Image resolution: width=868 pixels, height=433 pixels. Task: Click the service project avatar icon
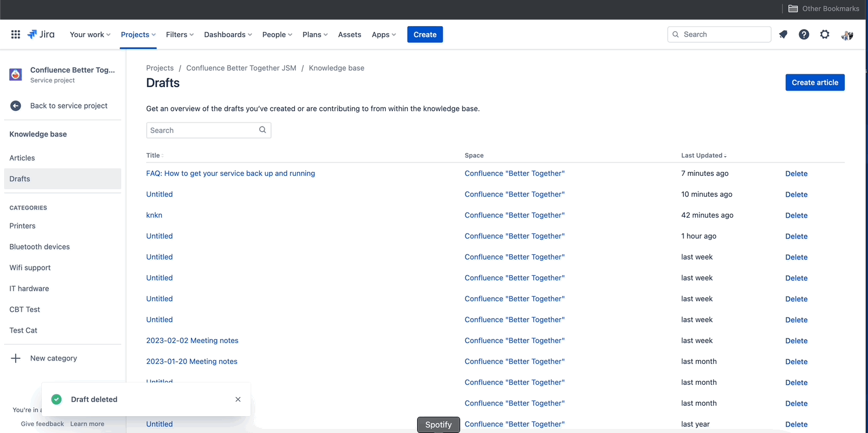[x=16, y=74]
